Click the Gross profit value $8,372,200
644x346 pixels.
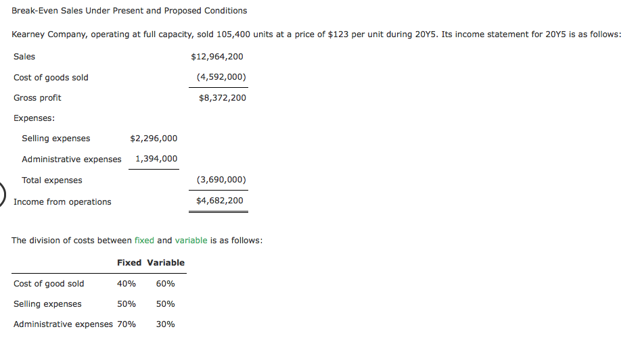point(223,98)
